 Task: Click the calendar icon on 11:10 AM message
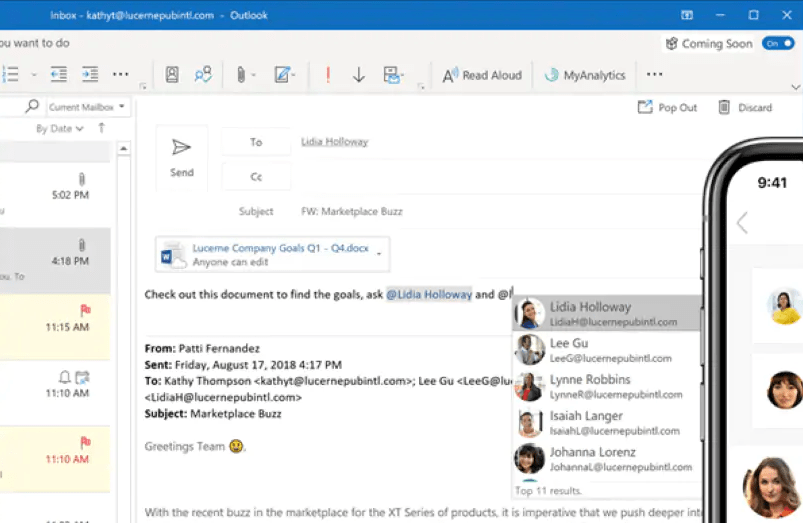pos(82,378)
